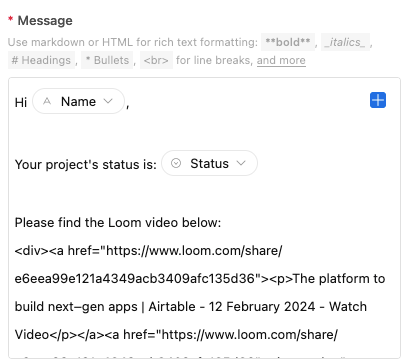Place cursor after "Hi" in message
The width and height of the screenshot is (406, 361).
pos(28,102)
